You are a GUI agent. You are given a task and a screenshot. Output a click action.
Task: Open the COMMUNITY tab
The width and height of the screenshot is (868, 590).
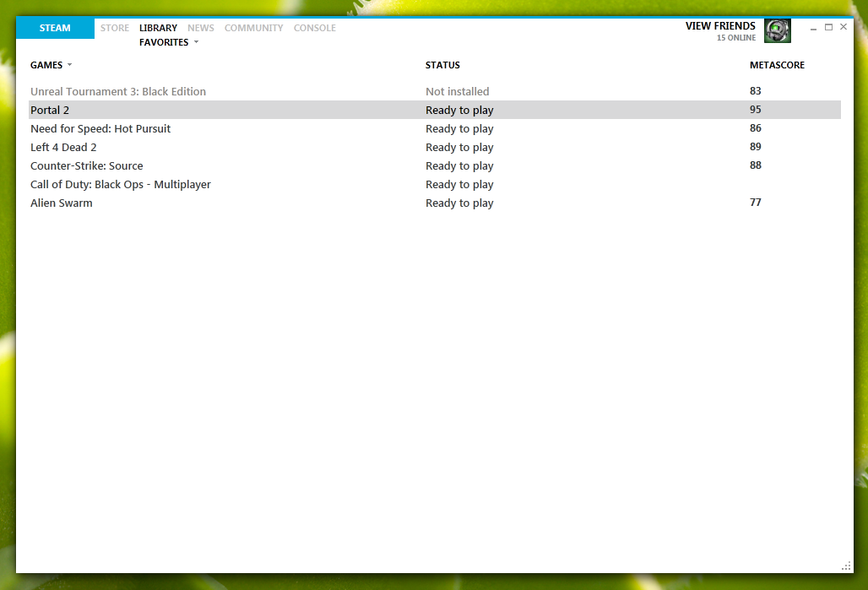coord(253,28)
